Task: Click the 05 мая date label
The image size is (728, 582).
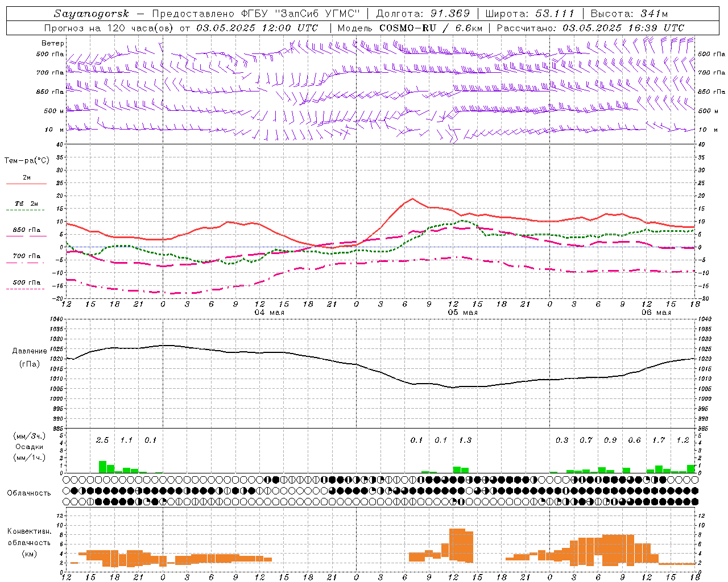Action: pos(463,313)
